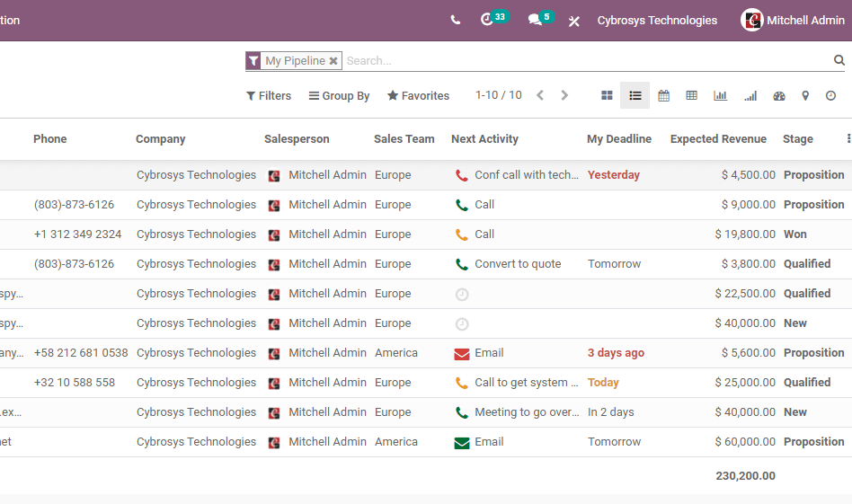Click $ 25,000.00 expected revenue cell
Viewport: 852px width, 504px height.
tap(745, 383)
